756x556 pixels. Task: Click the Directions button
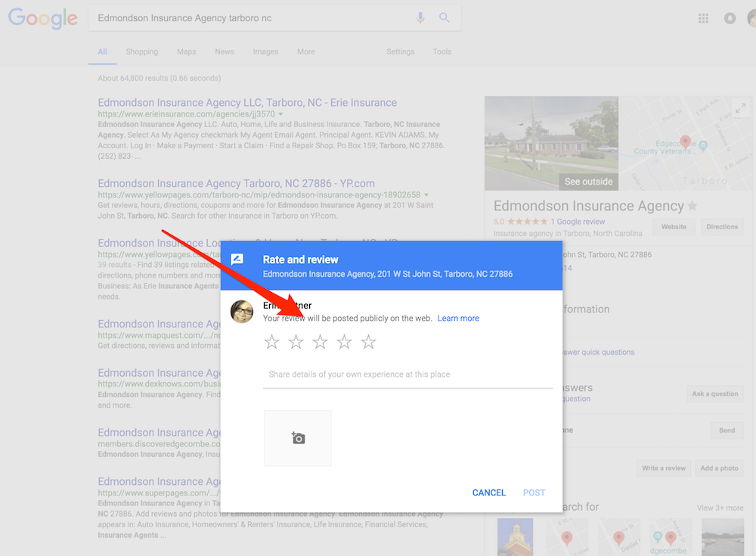pos(722,227)
